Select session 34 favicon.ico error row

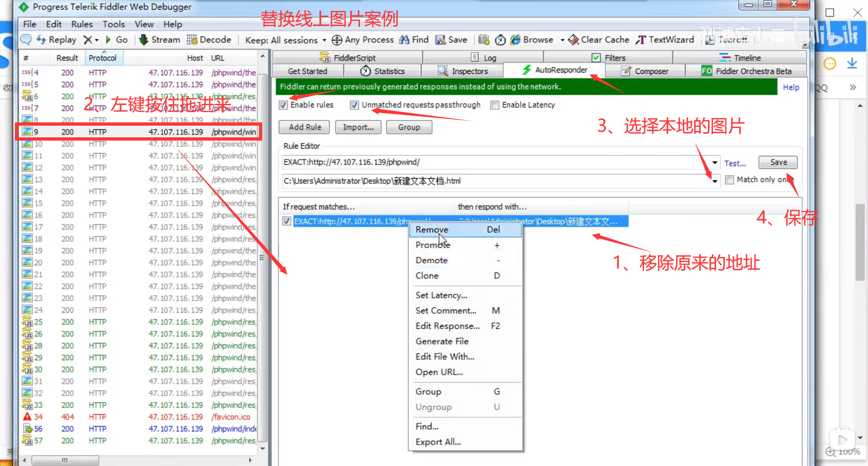pyautogui.click(x=139, y=417)
